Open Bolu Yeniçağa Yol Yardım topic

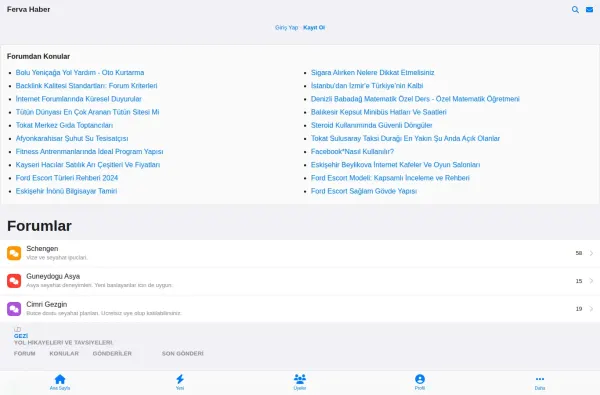pyautogui.click(x=80, y=72)
